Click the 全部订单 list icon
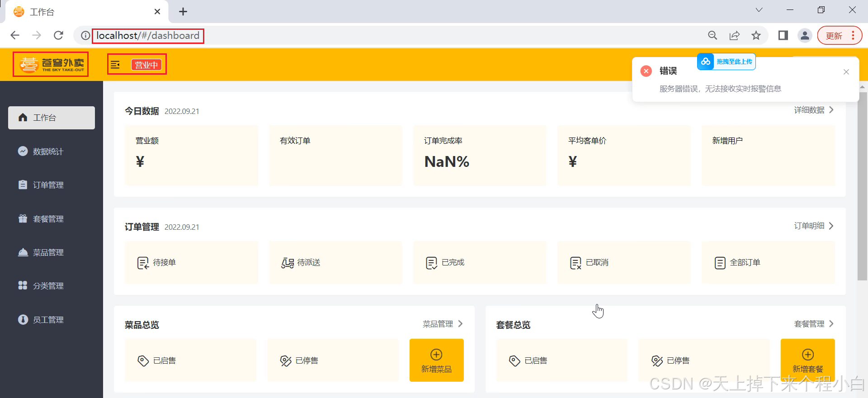The width and height of the screenshot is (868, 398). 720,263
